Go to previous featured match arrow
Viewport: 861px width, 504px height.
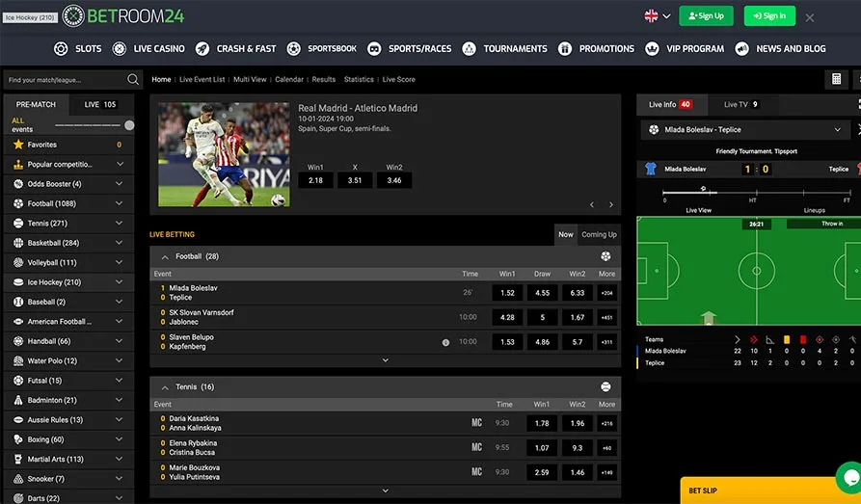[592, 205]
